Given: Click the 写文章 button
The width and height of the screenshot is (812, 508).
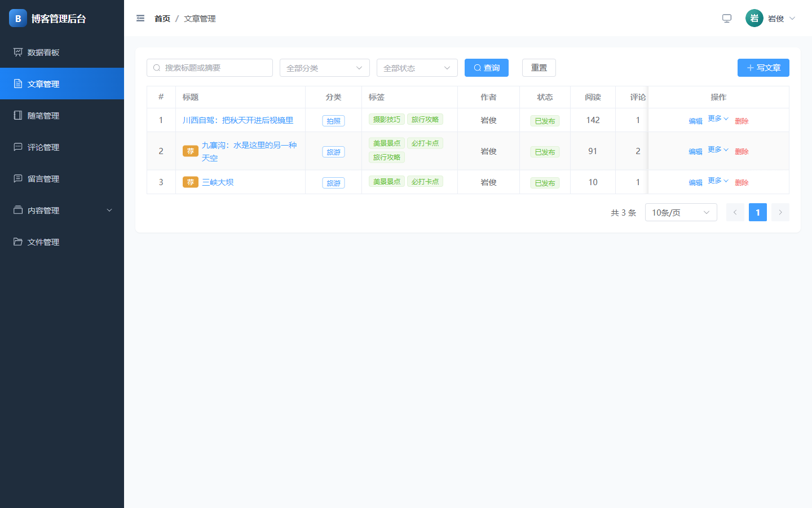Looking at the screenshot, I should [764, 68].
